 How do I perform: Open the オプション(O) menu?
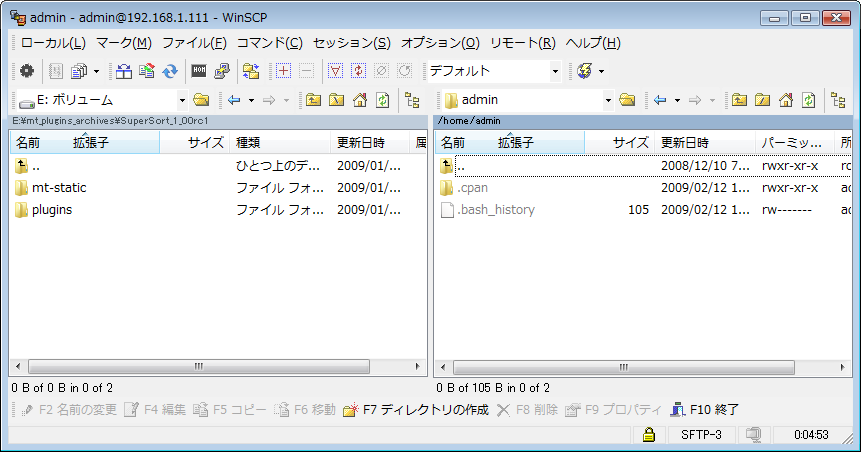(x=440, y=43)
